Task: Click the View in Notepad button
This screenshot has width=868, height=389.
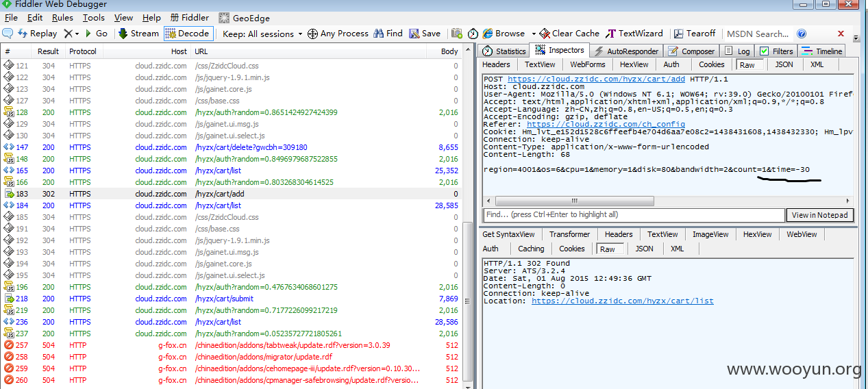Action: (x=820, y=215)
